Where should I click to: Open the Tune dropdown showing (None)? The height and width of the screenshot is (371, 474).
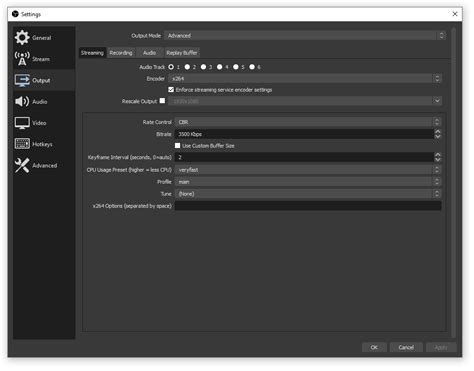click(x=308, y=194)
